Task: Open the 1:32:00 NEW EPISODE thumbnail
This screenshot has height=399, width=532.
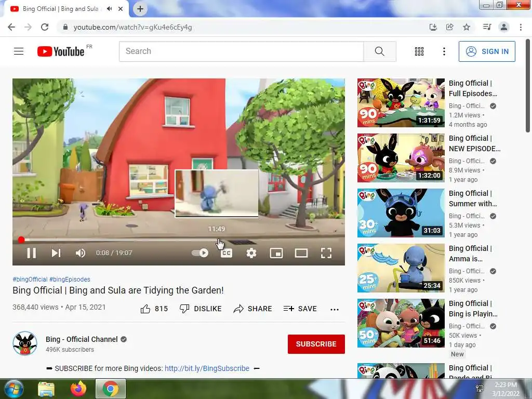Action: pyautogui.click(x=401, y=158)
